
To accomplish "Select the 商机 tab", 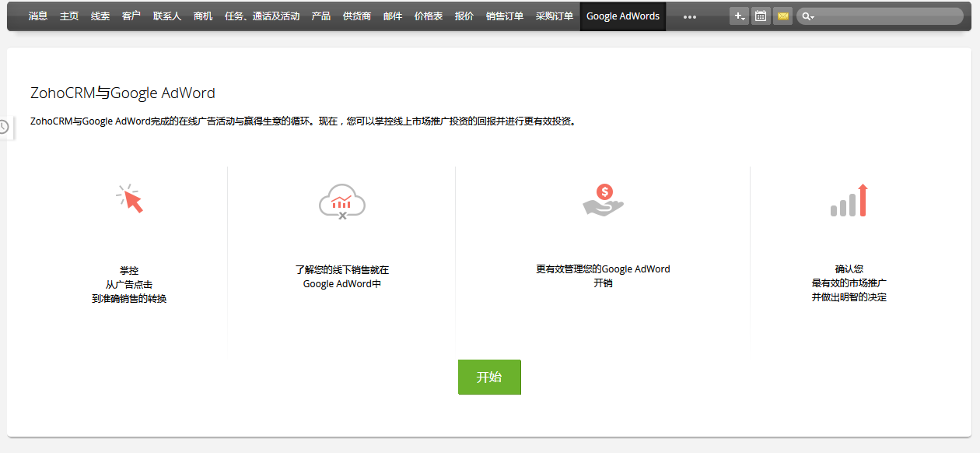I will (203, 16).
